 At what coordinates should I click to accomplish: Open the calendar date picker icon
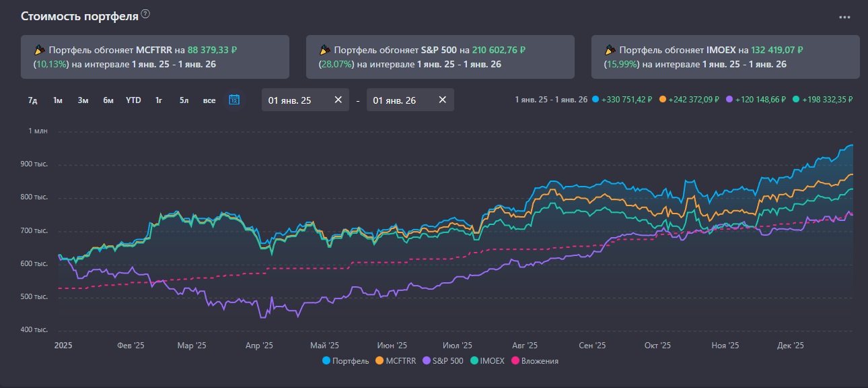click(234, 100)
